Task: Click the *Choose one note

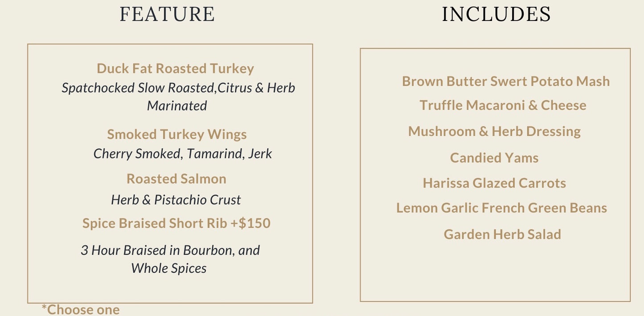Action: click(81, 309)
